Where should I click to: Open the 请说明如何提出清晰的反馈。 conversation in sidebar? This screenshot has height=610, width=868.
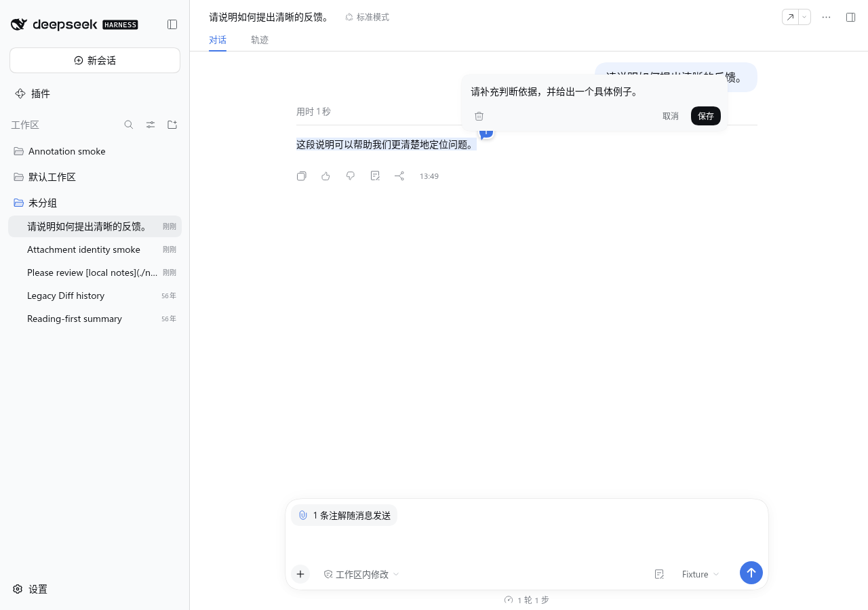click(x=95, y=226)
